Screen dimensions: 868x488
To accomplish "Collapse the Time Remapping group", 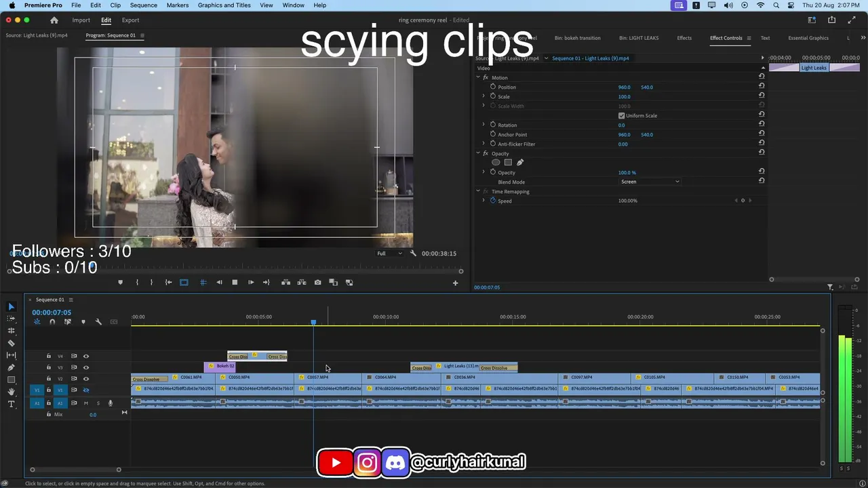I will point(477,191).
